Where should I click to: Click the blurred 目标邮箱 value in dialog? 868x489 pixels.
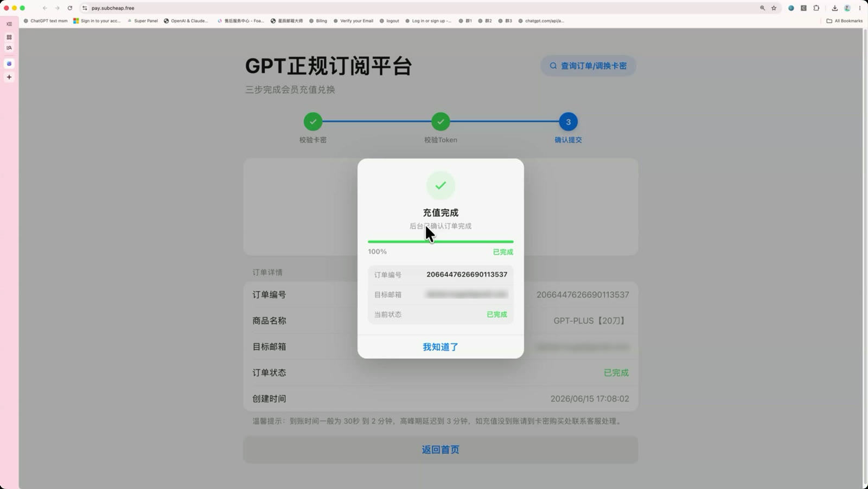(467, 294)
